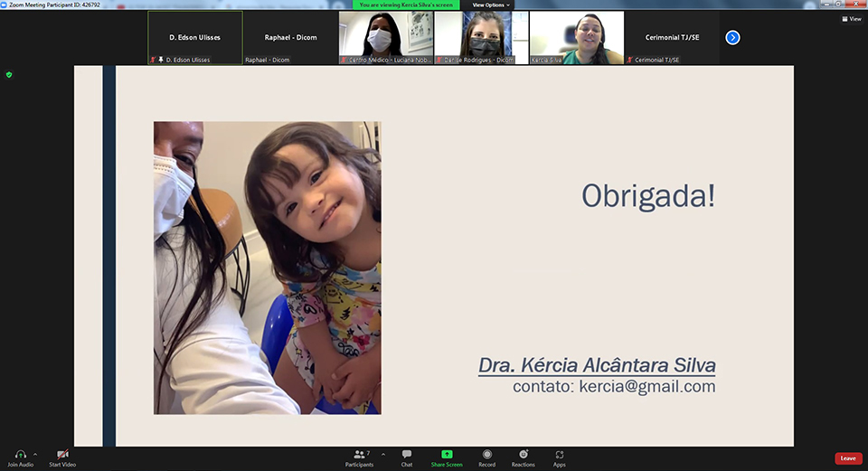
Task: Expand the audio options caret next to Join Audio
Action: click(35, 454)
